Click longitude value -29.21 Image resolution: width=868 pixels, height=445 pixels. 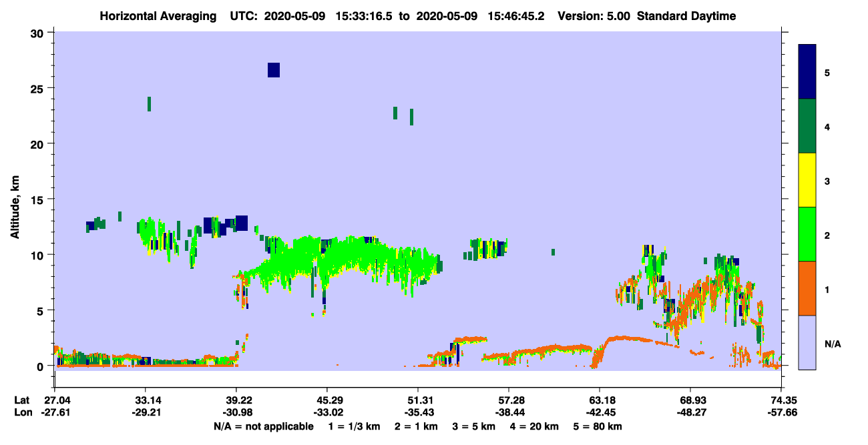146,413
